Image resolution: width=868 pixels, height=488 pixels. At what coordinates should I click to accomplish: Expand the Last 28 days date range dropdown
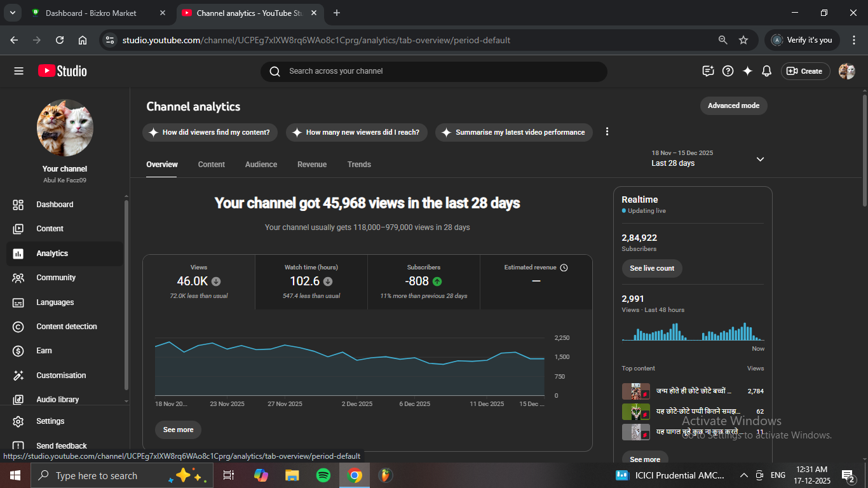[760, 159]
